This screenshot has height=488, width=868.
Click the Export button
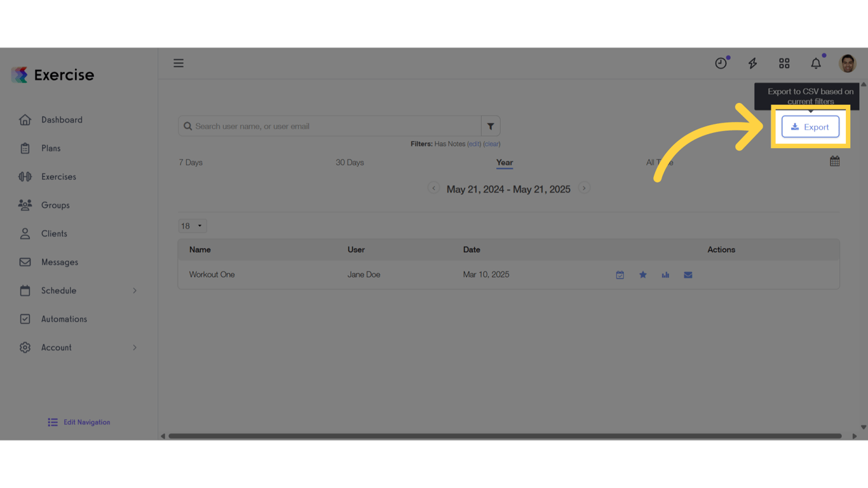pos(810,126)
